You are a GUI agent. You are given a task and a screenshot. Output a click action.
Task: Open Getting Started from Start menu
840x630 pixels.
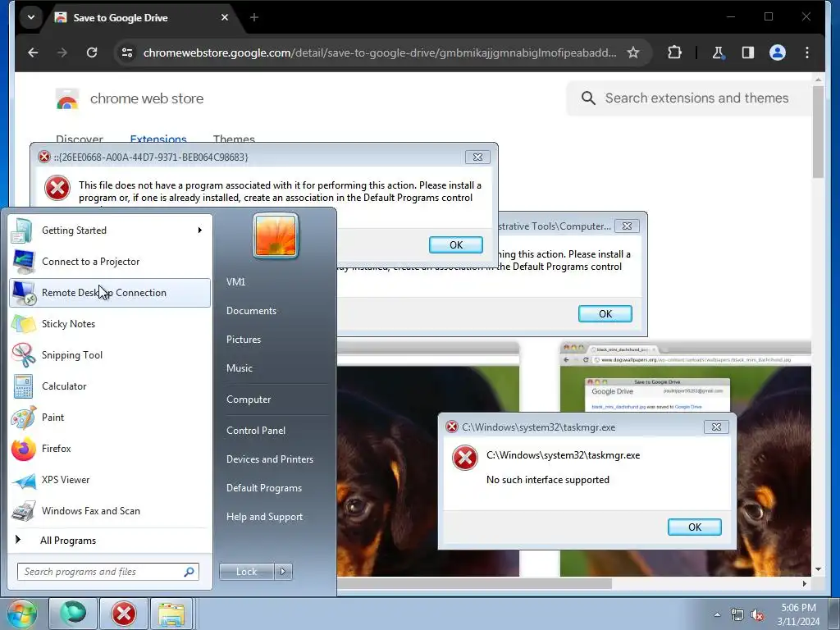pos(110,231)
